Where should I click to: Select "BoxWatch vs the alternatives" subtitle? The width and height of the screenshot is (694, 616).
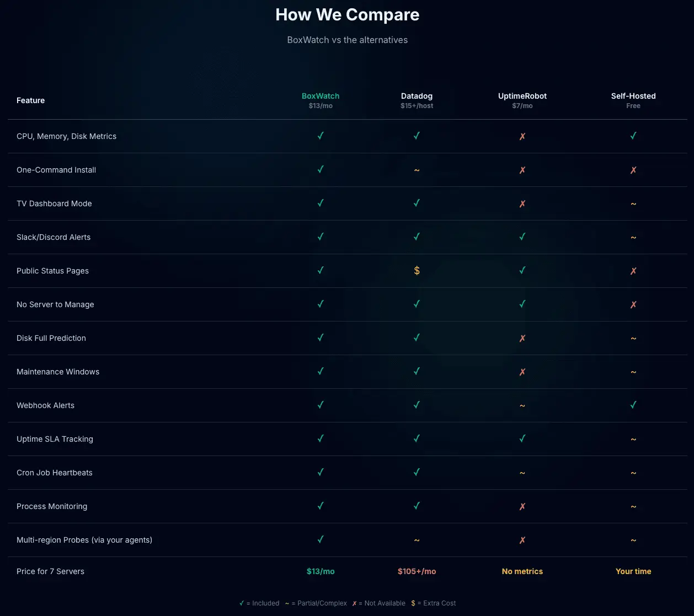click(348, 40)
